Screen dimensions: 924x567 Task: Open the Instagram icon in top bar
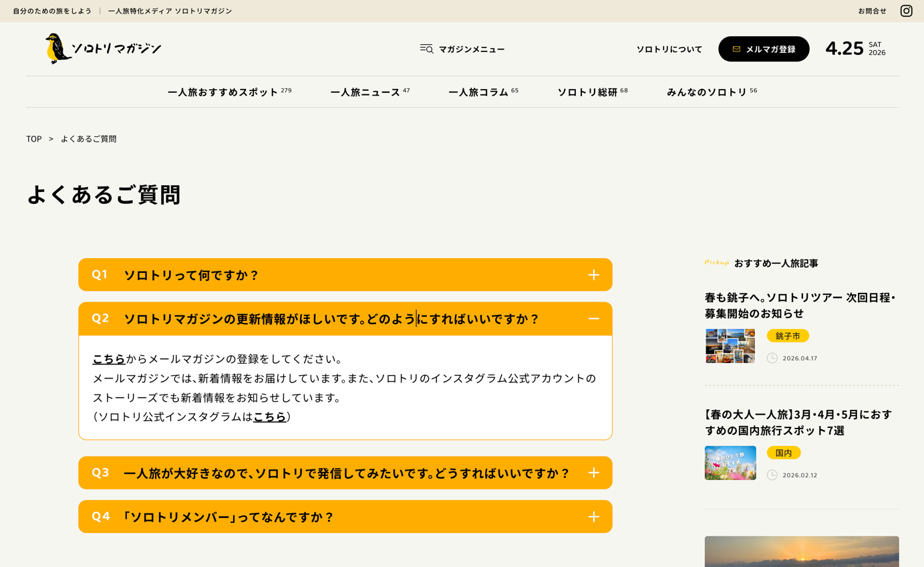point(906,11)
